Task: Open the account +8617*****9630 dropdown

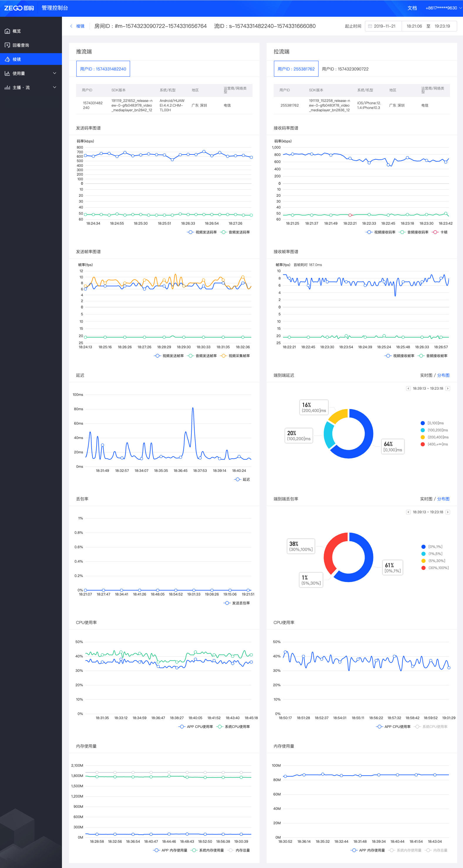Action: pos(444,8)
